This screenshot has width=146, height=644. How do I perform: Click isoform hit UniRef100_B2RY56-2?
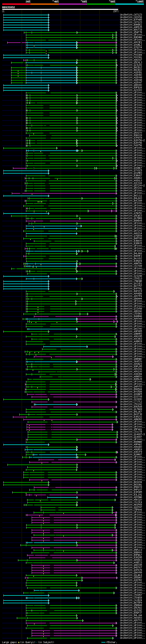pos(132,140)
